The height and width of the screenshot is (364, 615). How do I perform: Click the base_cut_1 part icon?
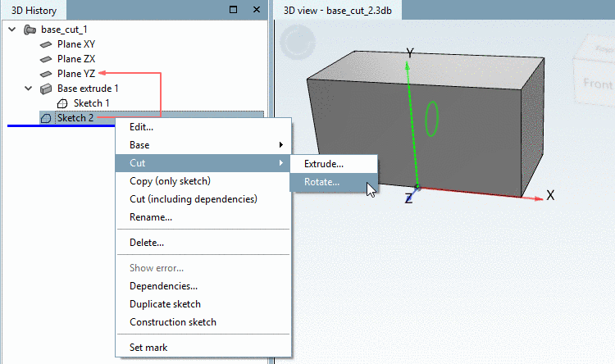coord(30,30)
